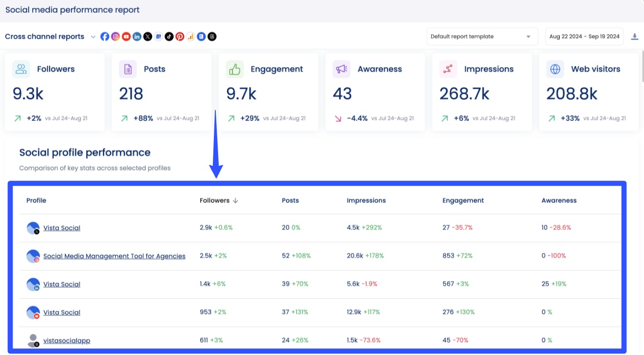
Task: Pick the Pinterest channel icon
Action: (x=180, y=37)
